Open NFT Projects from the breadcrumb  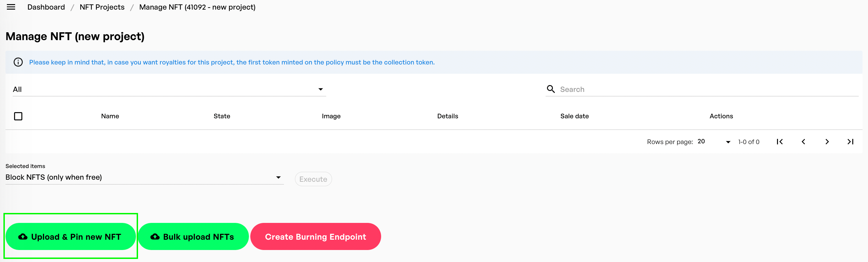102,7
